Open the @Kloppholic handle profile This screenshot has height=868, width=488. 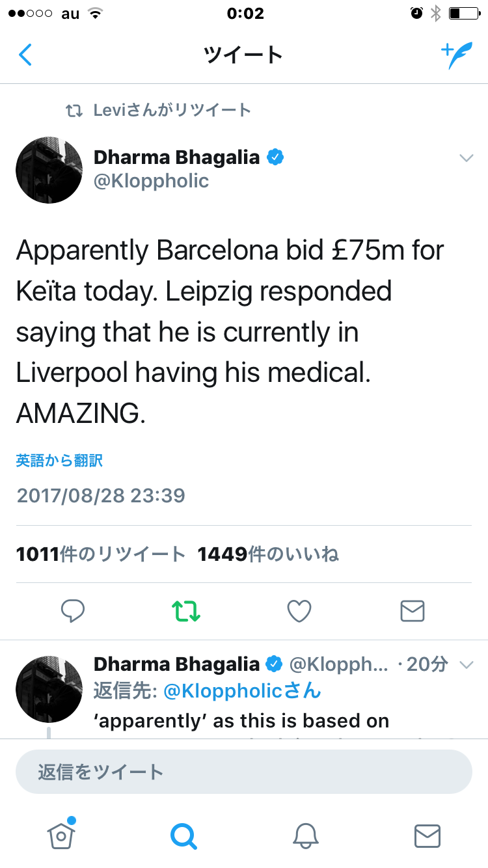click(152, 181)
